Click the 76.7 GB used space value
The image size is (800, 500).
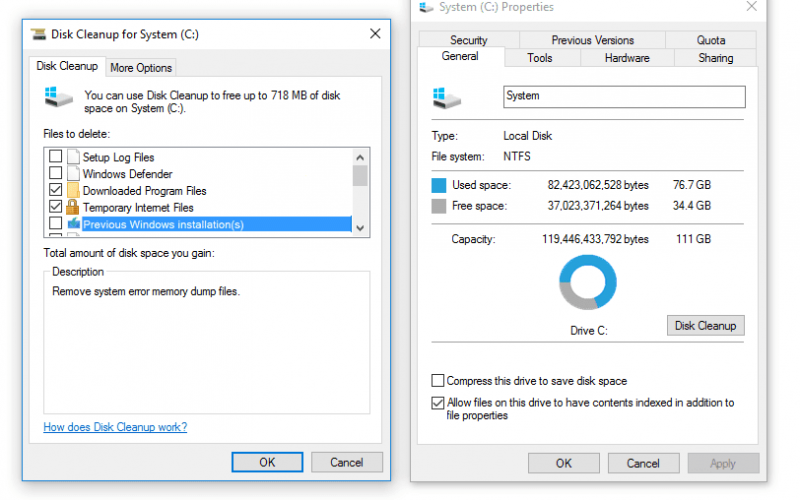[x=691, y=185]
